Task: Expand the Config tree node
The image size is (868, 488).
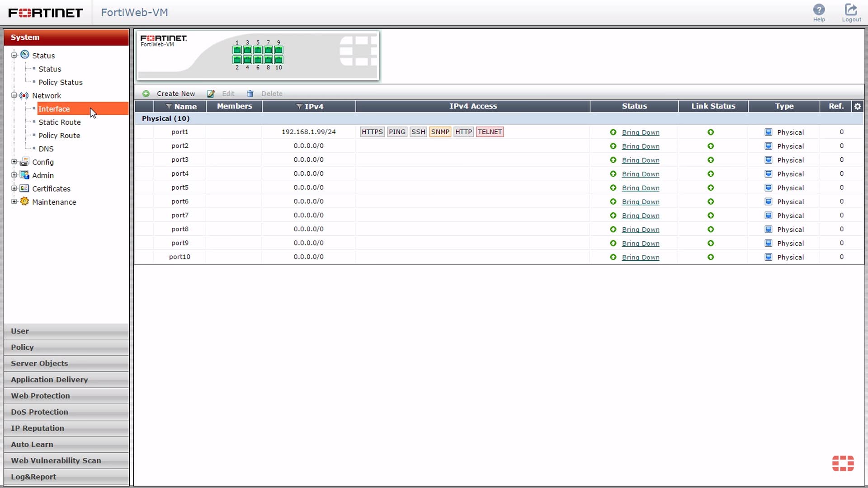Action: [14, 162]
